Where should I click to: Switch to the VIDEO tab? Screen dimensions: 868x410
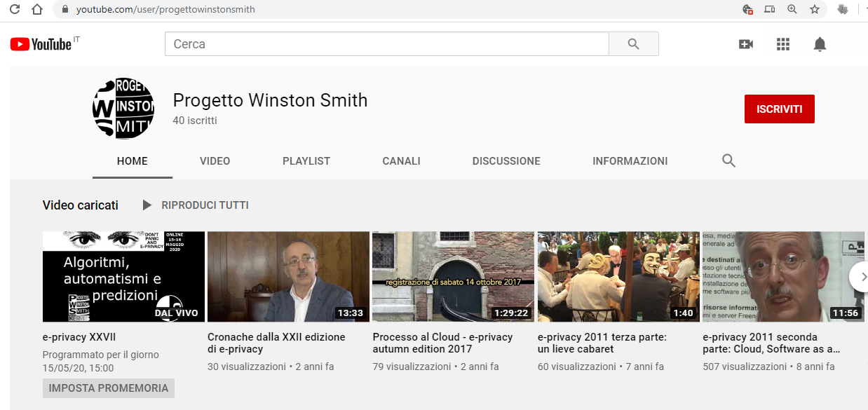click(215, 161)
